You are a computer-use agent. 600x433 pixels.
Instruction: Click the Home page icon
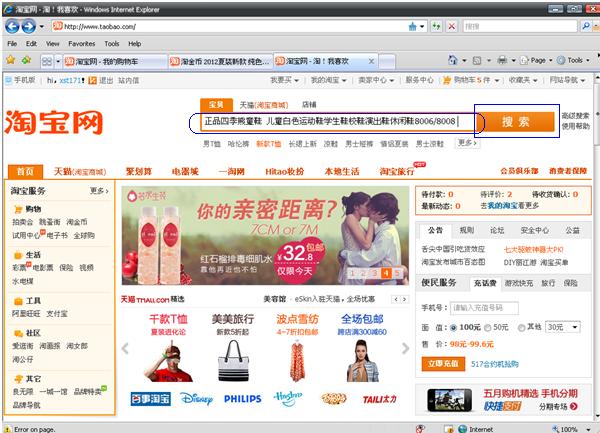click(x=453, y=60)
